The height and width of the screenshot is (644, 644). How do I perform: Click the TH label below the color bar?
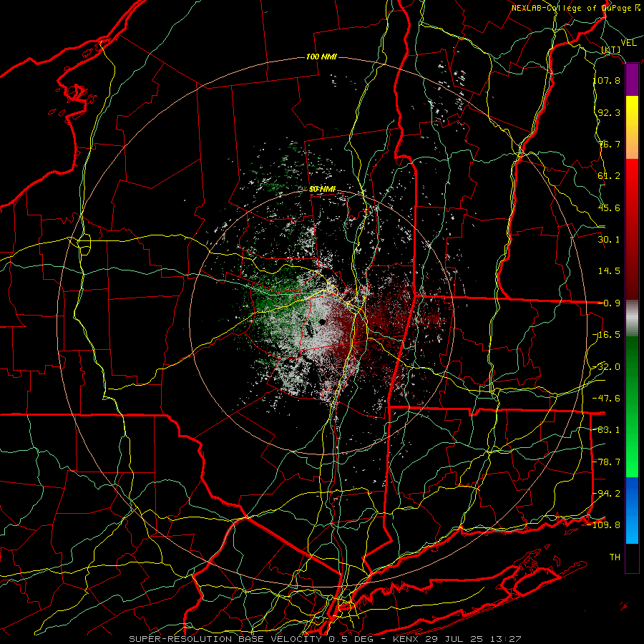click(x=615, y=557)
